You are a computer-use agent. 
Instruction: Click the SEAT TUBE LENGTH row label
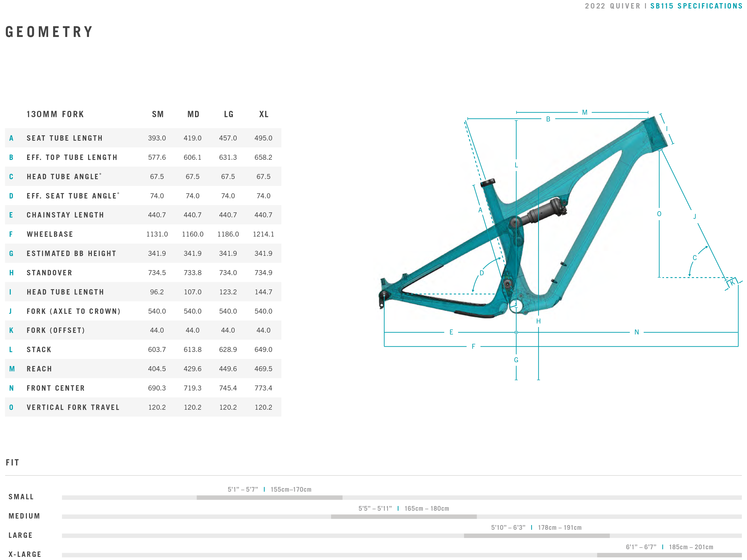click(65, 138)
